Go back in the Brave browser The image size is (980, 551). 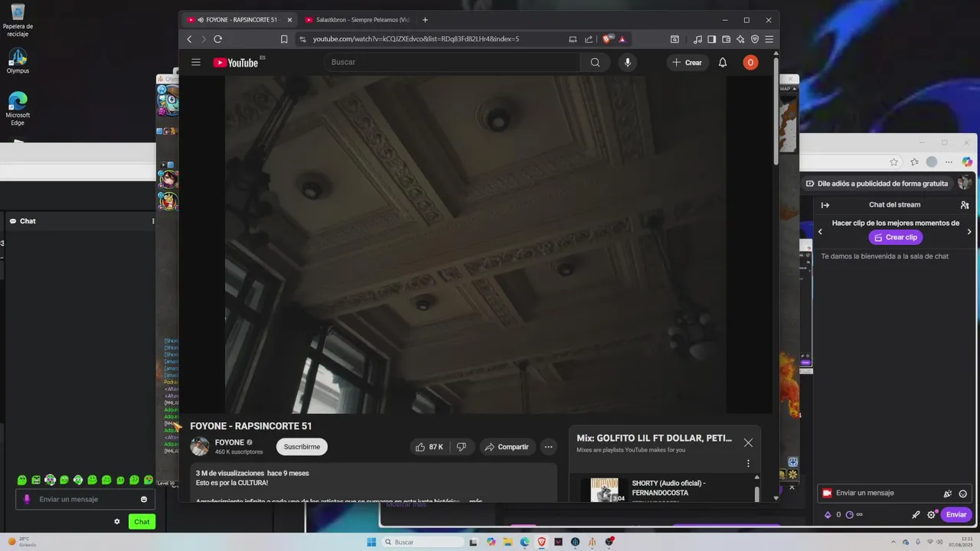pyautogui.click(x=189, y=39)
